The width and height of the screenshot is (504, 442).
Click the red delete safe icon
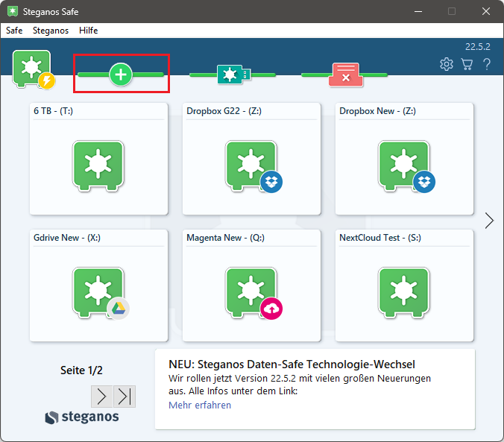point(344,74)
